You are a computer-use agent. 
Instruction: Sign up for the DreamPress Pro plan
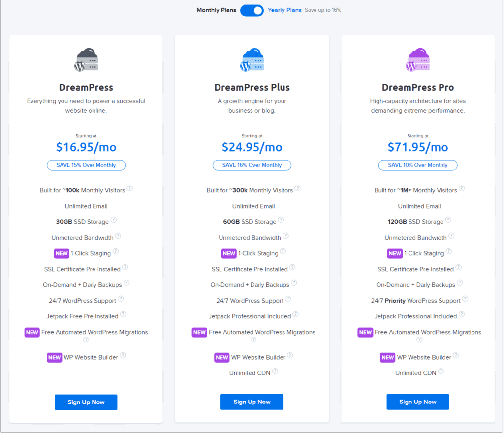(417, 402)
